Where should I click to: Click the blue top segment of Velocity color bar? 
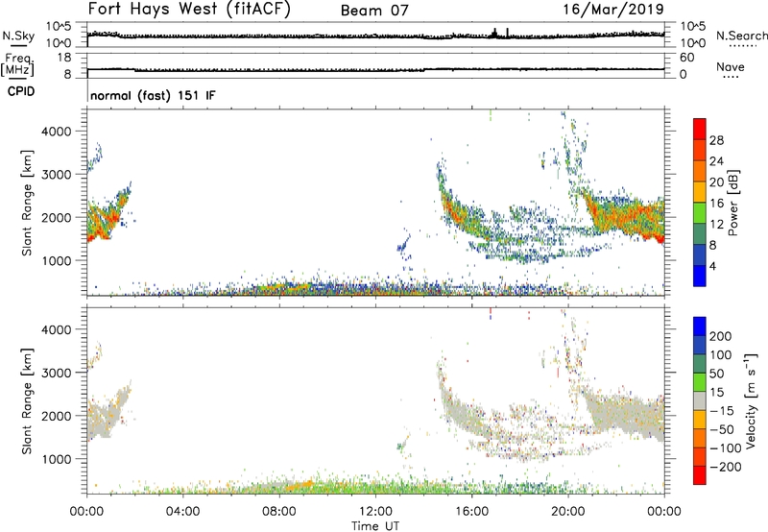click(x=700, y=326)
